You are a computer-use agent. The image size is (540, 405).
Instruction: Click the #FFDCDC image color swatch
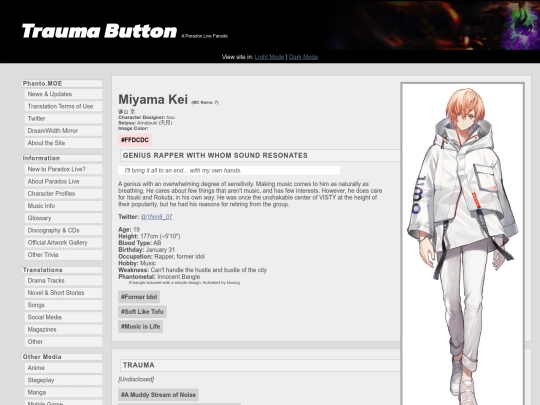135,140
